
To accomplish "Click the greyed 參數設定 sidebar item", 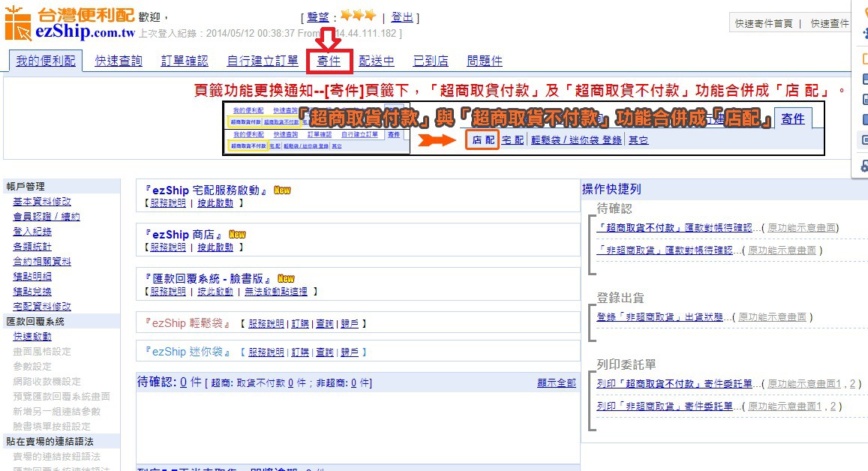I will (x=32, y=367).
